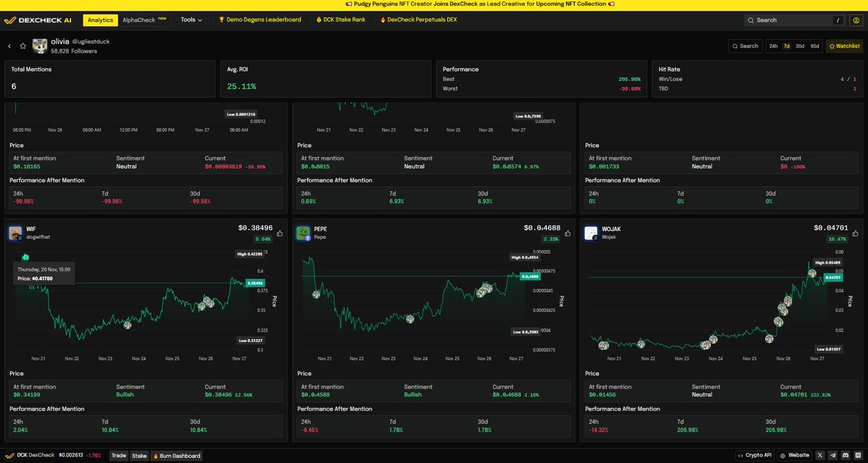Click the WOJAK 10.47% change badge
The image size is (868, 463).
[838, 239]
